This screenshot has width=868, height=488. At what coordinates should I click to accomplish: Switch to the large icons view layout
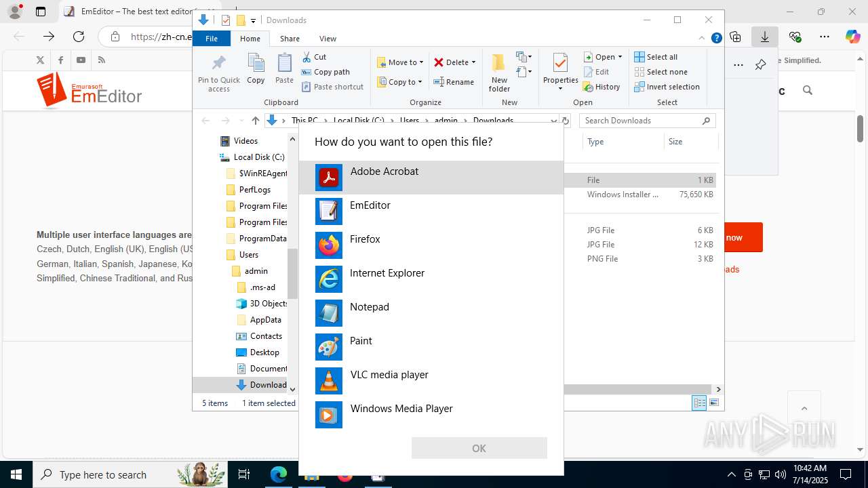pos(713,403)
